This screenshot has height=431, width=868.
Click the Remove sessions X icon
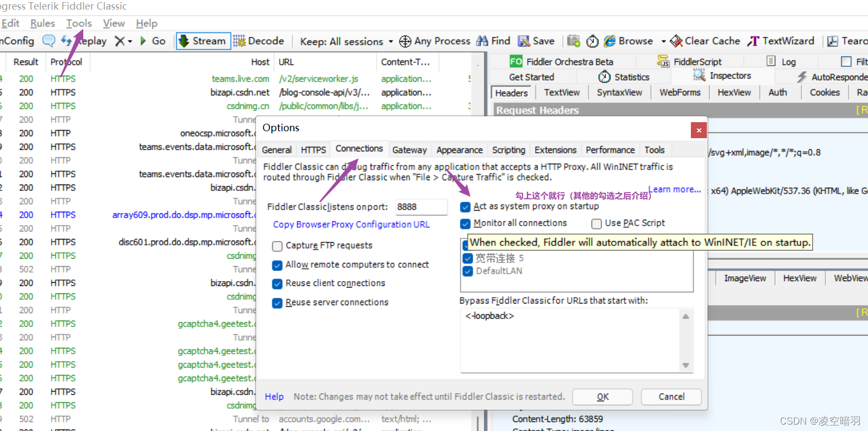click(x=120, y=41)
